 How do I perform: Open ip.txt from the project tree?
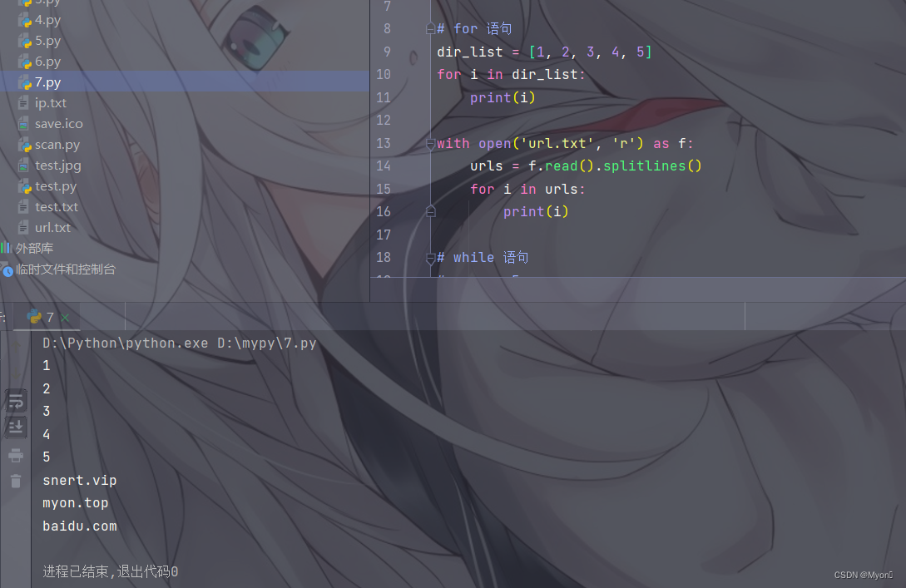pos(50,103)
